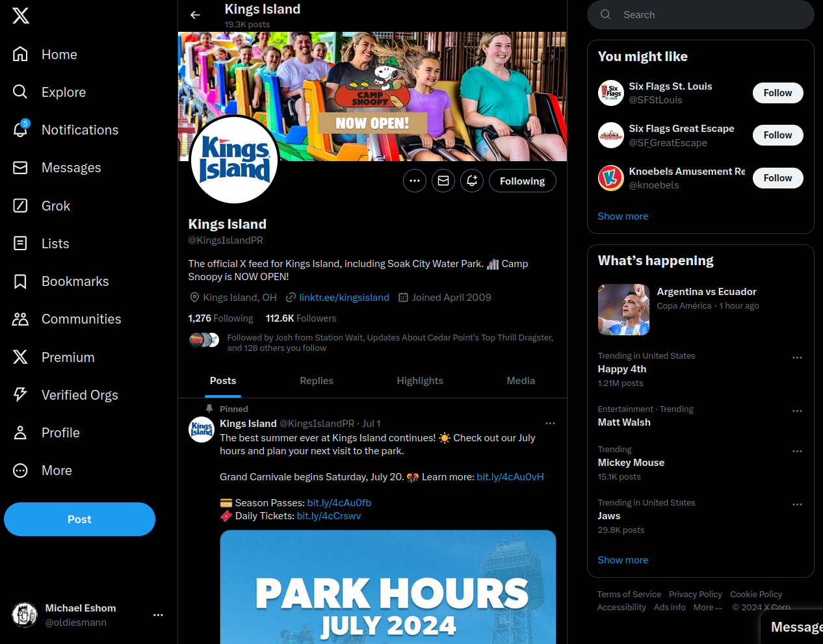Follow Six Flags Great Escape
This screenshot has height=644, width=823.
(x=778, y=135)
